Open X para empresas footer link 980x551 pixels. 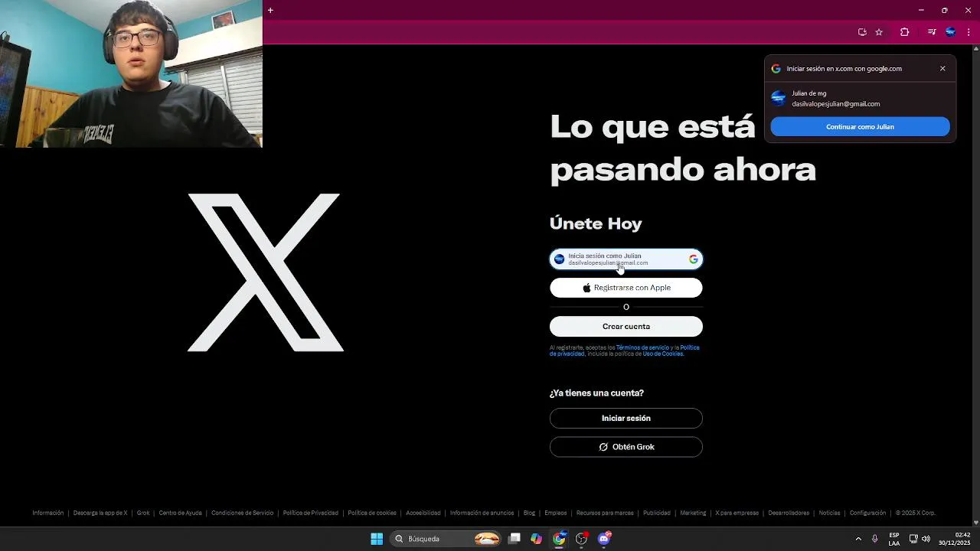tap(737, 513)
